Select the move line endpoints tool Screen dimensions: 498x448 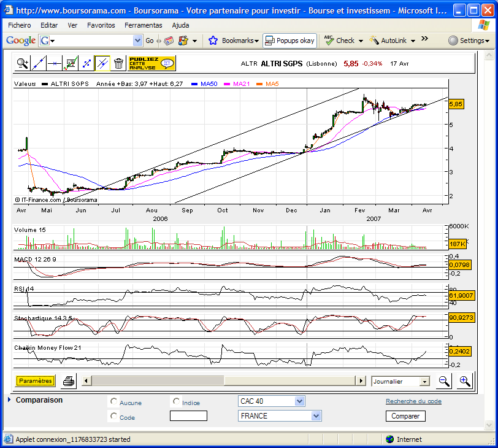point(86,64)
